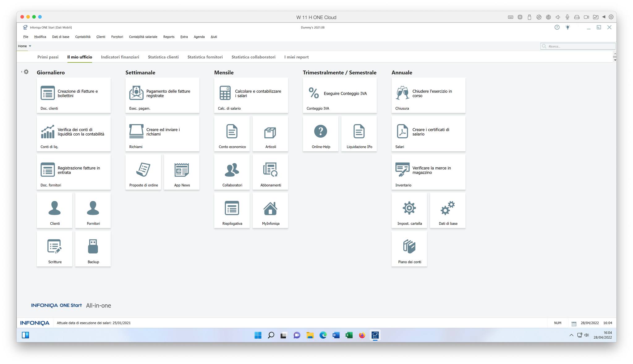
Task: Open the Contabilità menu
Action: (83, 37)
